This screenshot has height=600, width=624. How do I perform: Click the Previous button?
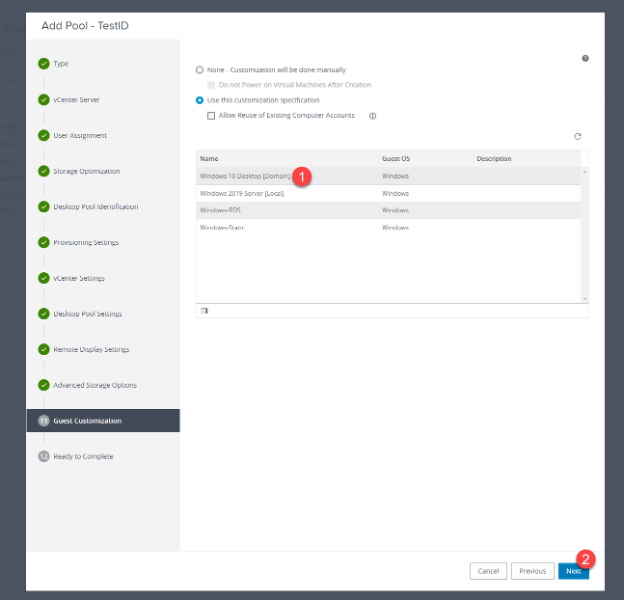click(x=532, y=571)
